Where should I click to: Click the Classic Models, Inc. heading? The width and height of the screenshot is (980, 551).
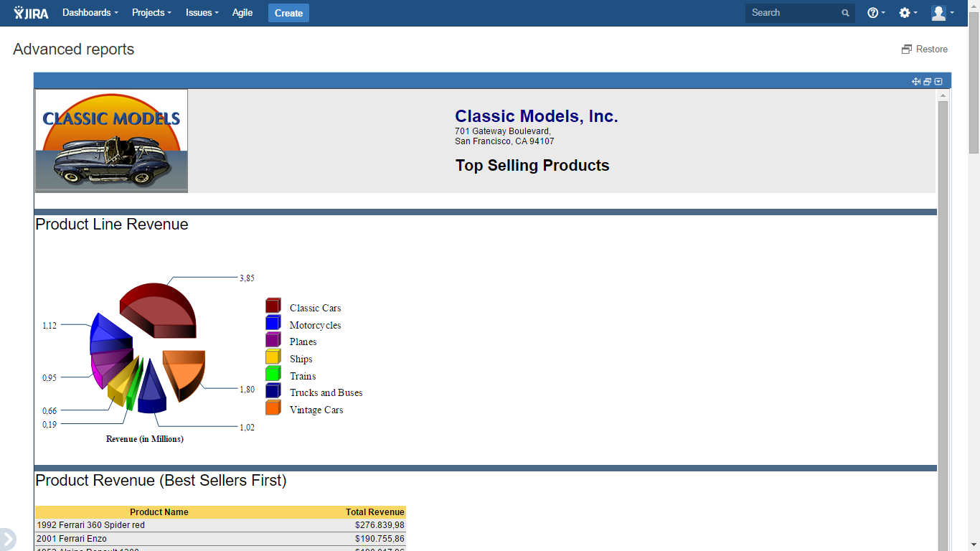coord(537,116)
